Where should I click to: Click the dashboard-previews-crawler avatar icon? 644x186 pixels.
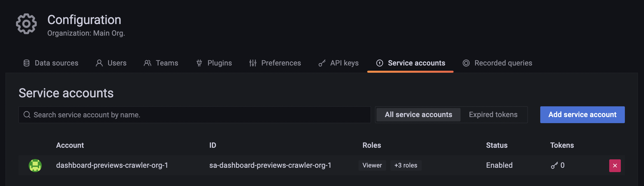coord(35,165)
